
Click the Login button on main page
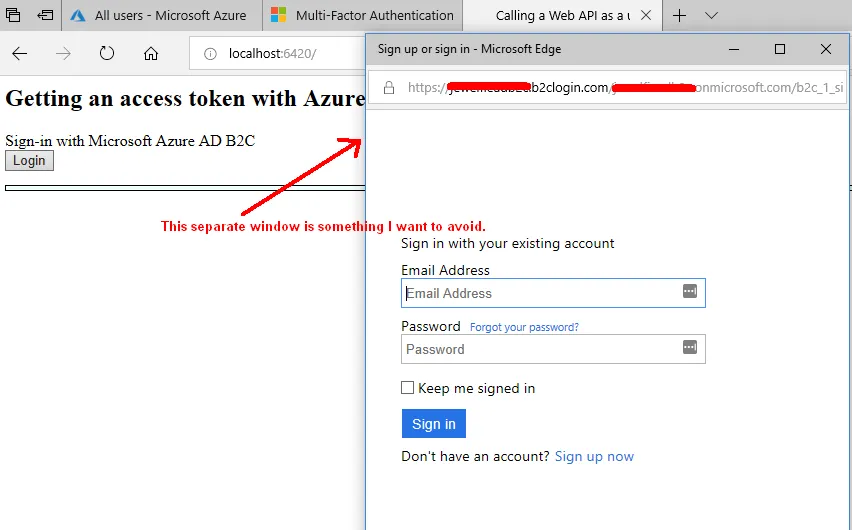point(29,161)
